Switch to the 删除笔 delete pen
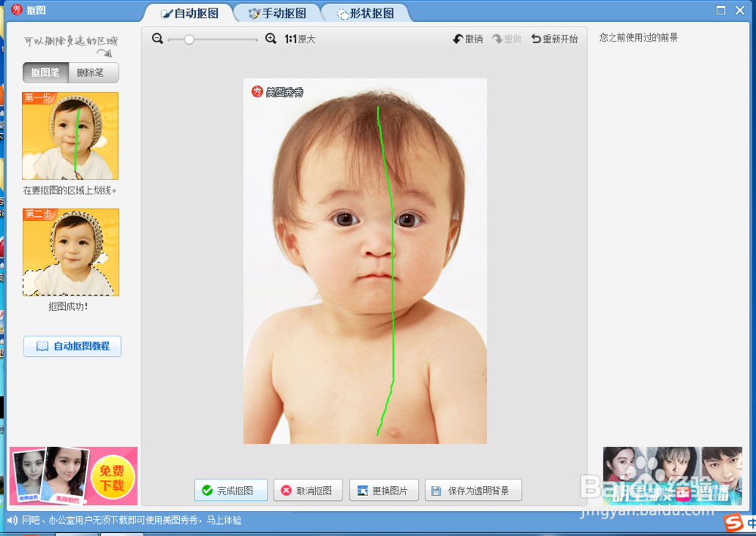Screen dimensions: 756x536 tap(92, 72)
